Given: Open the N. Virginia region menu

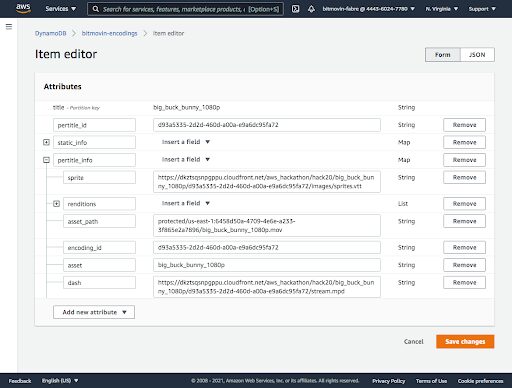Looking at the screenshot, I should point(442,9).
